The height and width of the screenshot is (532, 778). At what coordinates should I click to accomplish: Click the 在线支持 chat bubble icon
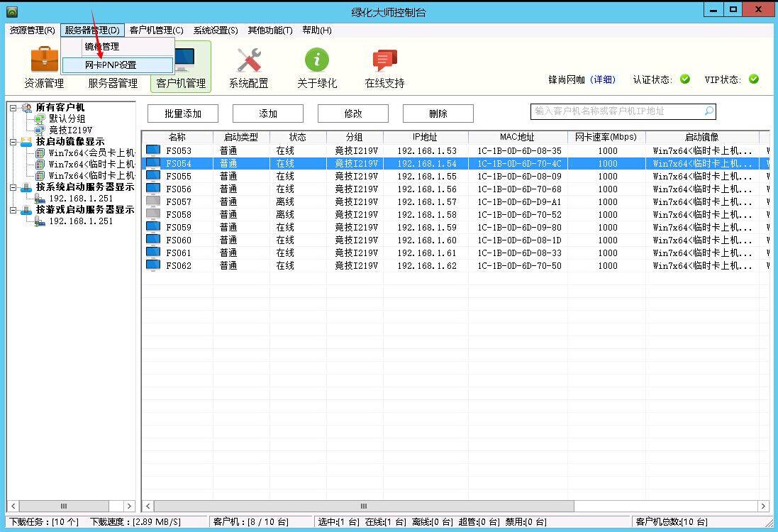(384, 60)
